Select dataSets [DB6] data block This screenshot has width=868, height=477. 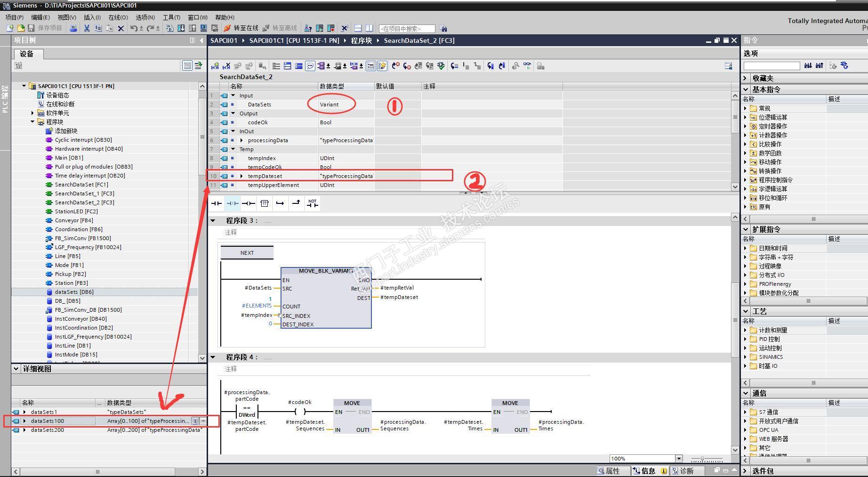click(x=74, y=292)
